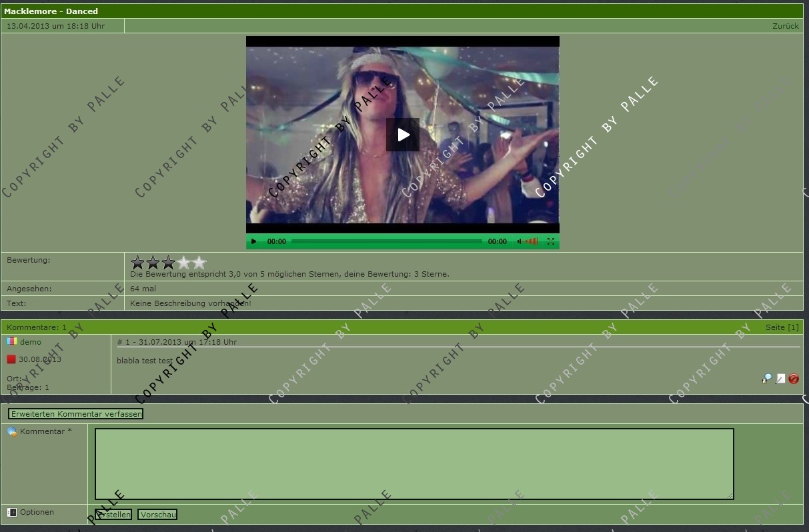Rate the video four stars
Image resolution: width=809 pixels, height=532 pixels.
184,263
